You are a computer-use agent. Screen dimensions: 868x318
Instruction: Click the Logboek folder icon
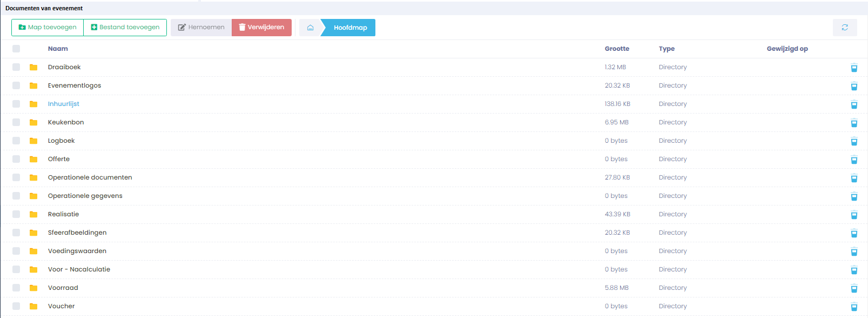pos(33,141)
